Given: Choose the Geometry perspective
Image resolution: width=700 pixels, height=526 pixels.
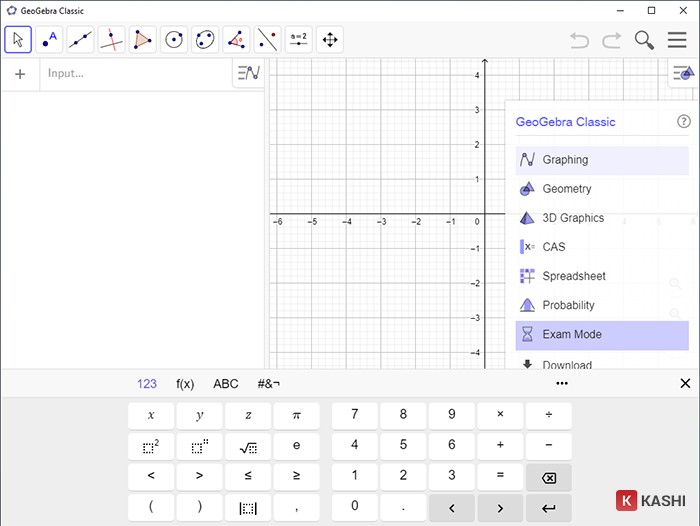Looking at the screenshot, I should click(x=602, y=189).
